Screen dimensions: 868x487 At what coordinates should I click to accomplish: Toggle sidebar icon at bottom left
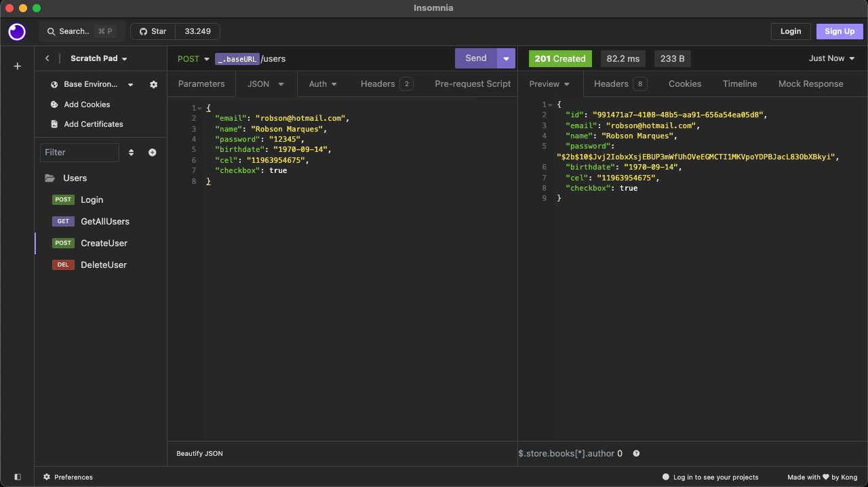18,477
